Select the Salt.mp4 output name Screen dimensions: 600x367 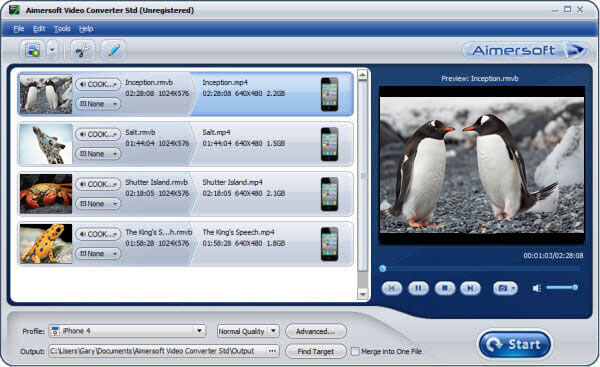(x=217, y=132)
